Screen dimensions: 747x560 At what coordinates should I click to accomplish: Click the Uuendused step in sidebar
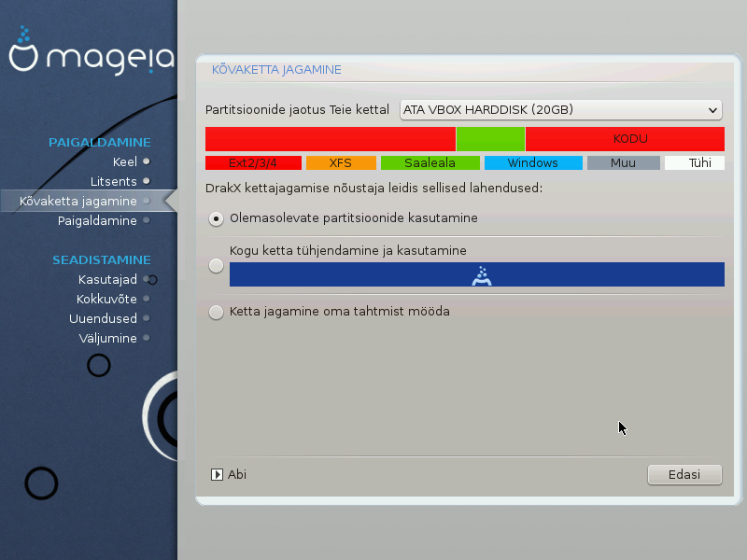(x=103, y=318)
